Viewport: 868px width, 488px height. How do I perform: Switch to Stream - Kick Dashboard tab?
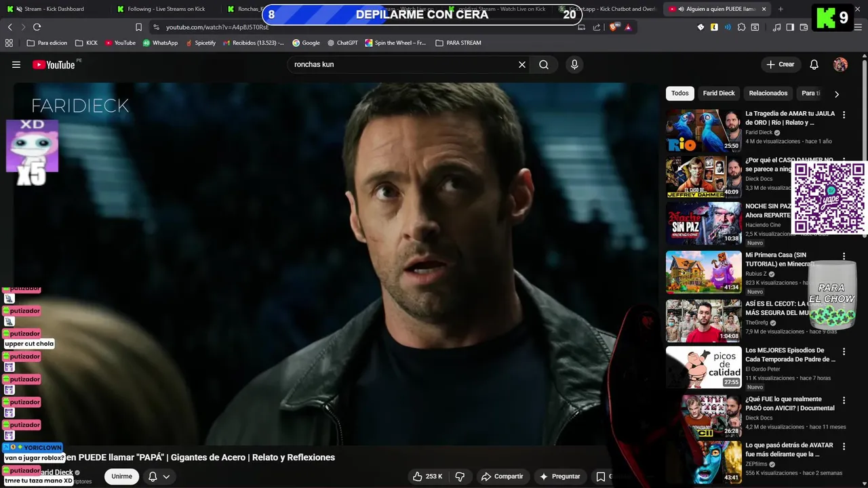coord(54,9)
